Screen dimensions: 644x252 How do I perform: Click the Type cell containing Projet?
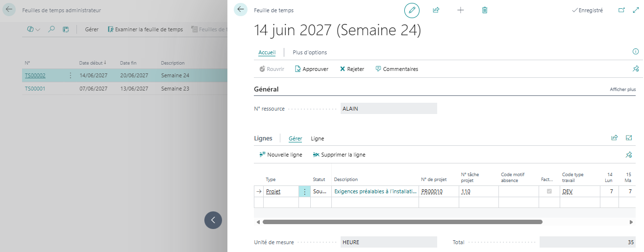click(281, 191)
